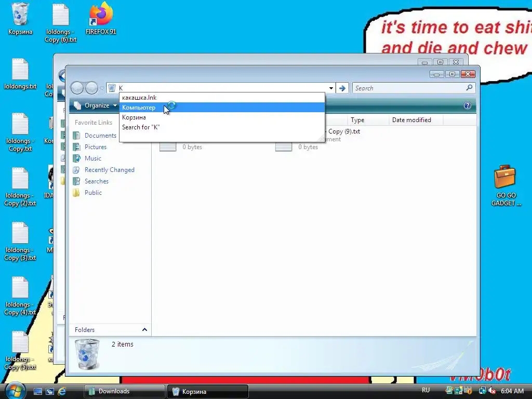
Task: Select loldongs - Copy (3).txt desktop file
Action: pyautogui.click(x=20, y=241)
